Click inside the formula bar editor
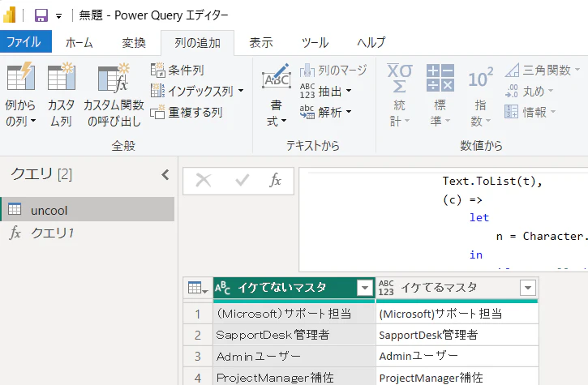Image resolution: width=588 pixels, height=385 pixels. [x=444, y=220]
